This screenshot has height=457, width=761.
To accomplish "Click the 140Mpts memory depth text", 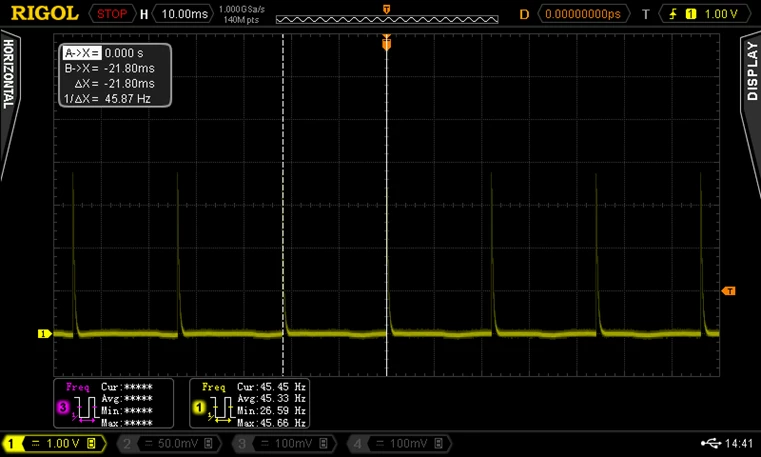I will coord(241,20).
